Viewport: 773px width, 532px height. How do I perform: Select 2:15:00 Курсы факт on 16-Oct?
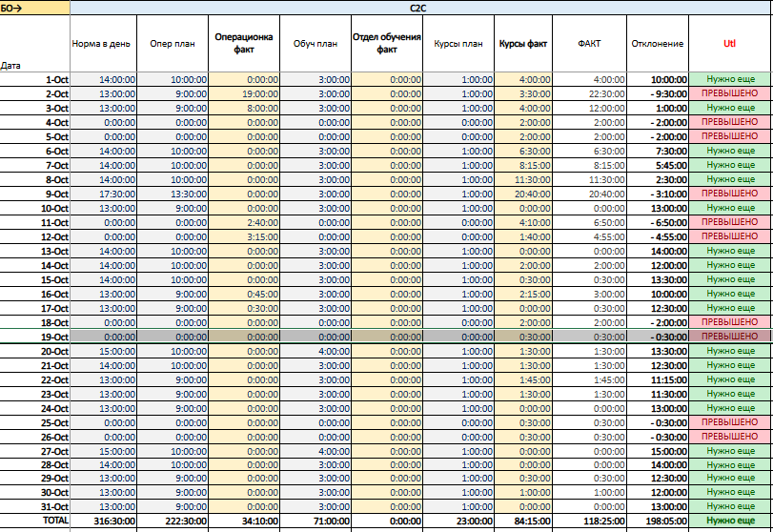point(523,294)
